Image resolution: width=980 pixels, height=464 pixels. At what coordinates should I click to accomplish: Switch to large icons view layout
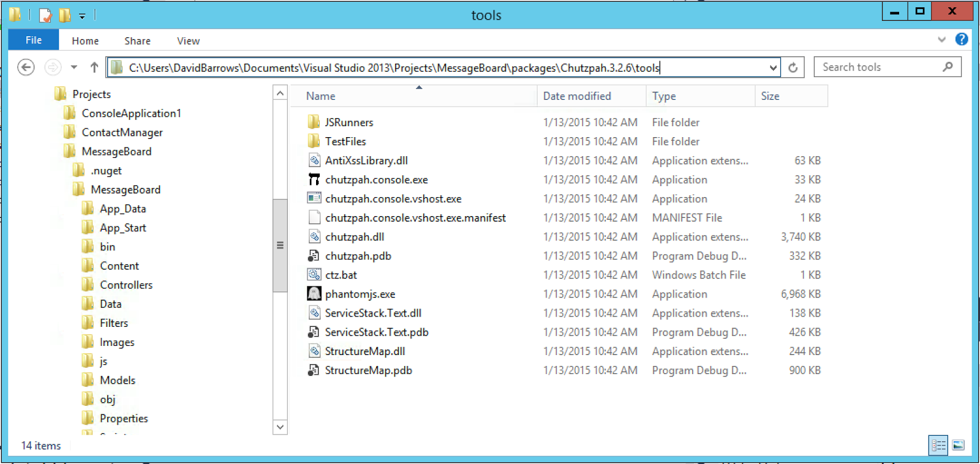tap(959, 445)
